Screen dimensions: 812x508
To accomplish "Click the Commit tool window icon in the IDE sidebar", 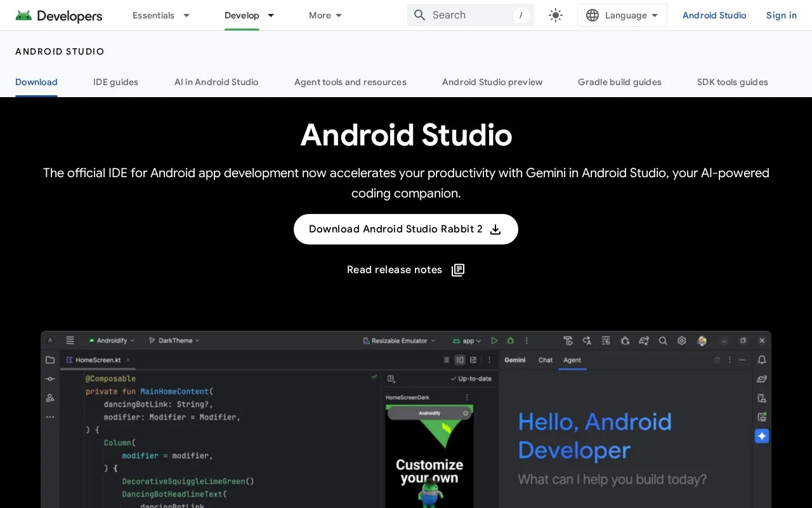I will coord(50,379).
